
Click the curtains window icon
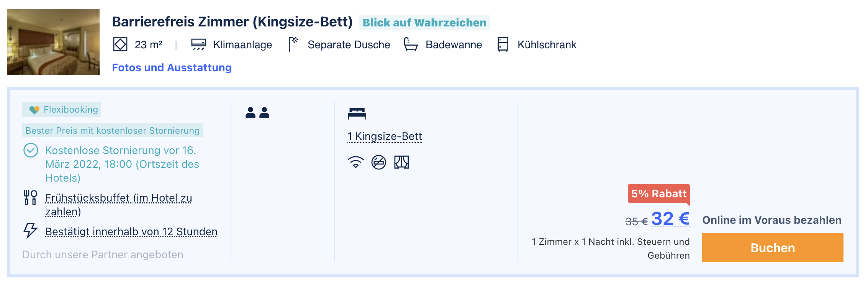point(401,162)
